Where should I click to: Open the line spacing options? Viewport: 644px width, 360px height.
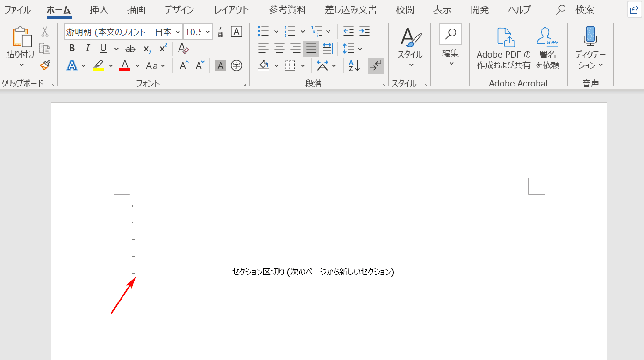pos(352,48)
